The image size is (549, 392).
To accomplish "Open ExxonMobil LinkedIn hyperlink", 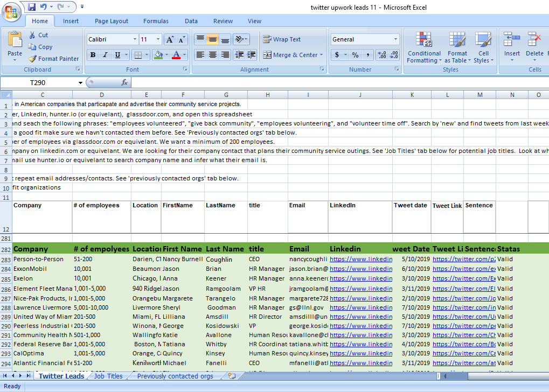I will click(x=360, y=269).
